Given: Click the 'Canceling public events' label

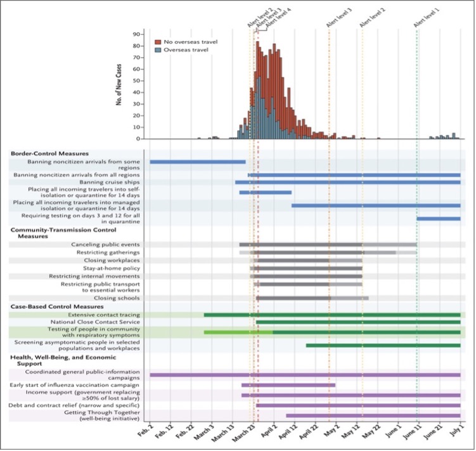Looking at the screenshot, I should [x=105, y=245].
